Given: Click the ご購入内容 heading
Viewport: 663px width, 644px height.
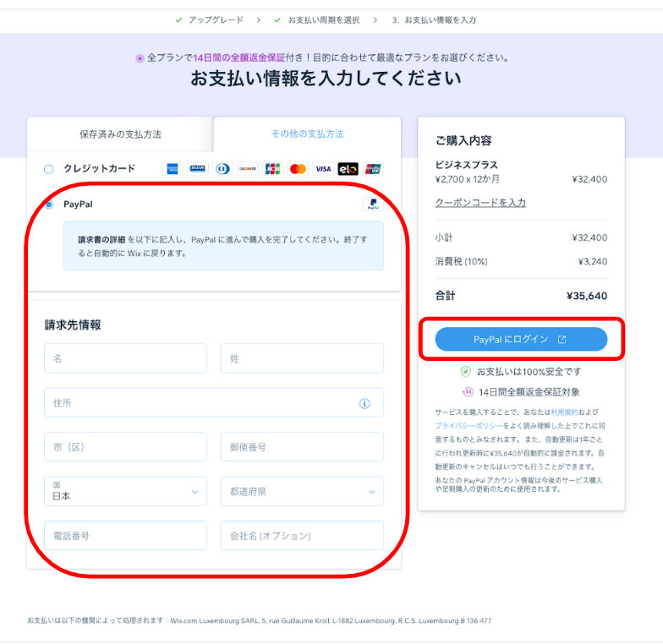Looking at the screenshot, I should [463, 140].
